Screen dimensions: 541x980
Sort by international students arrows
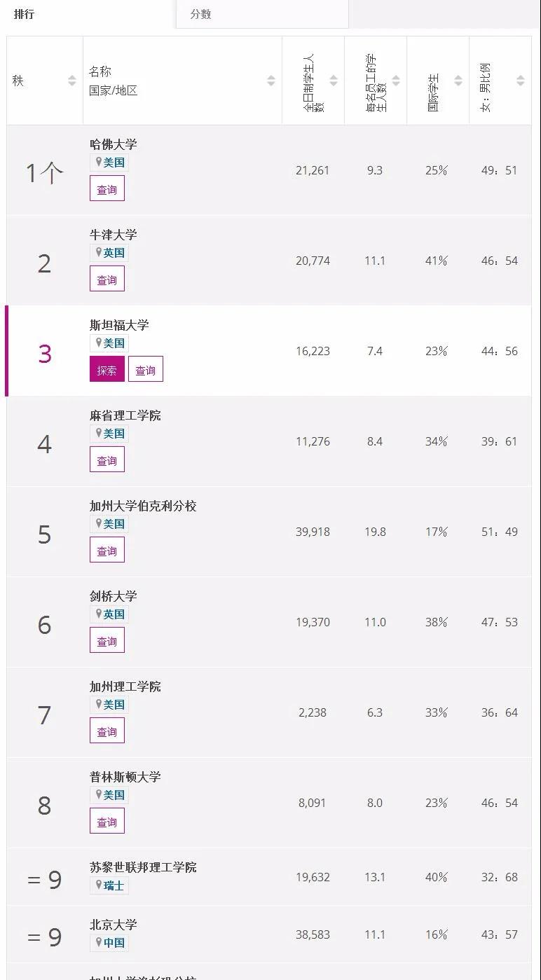tap(458, 81)
